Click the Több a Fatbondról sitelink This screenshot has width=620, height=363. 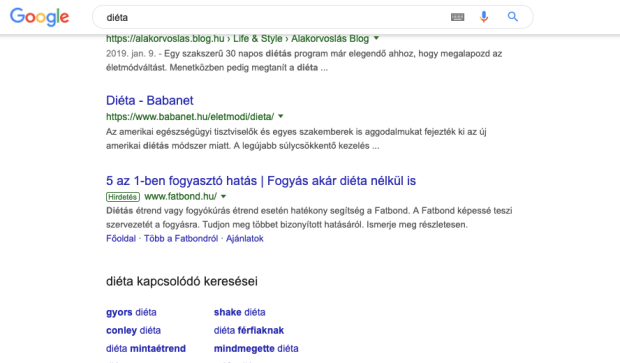pos(181,238)
